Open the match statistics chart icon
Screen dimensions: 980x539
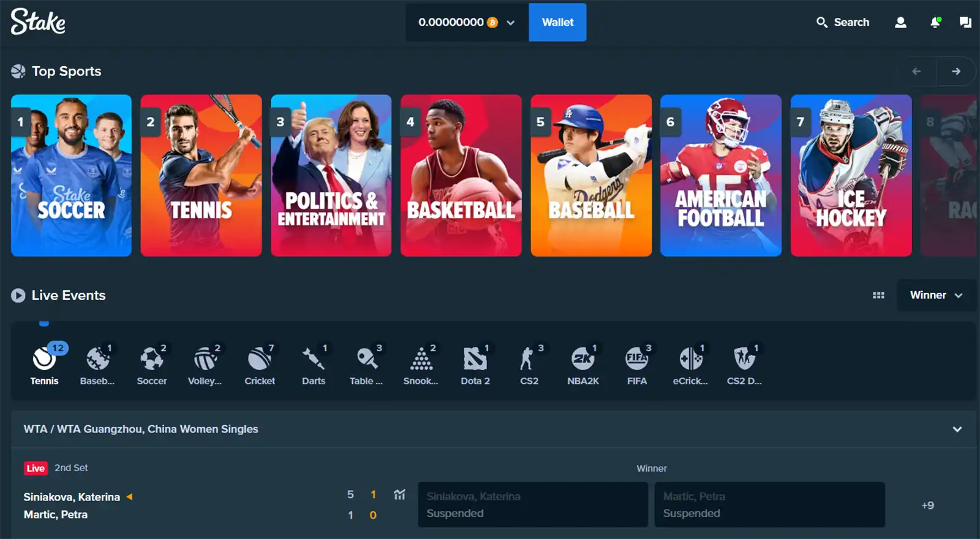[x=399, y=494]
